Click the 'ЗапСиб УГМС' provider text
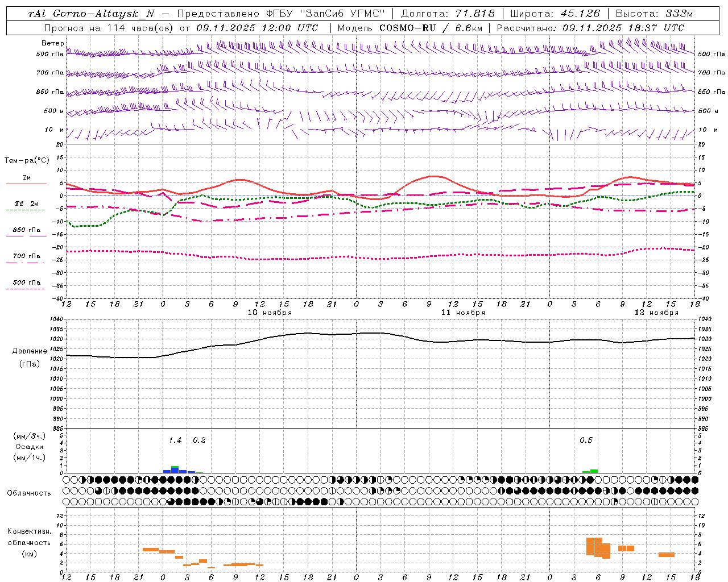This screenshot has height=582, width=728. pos(343,14)
